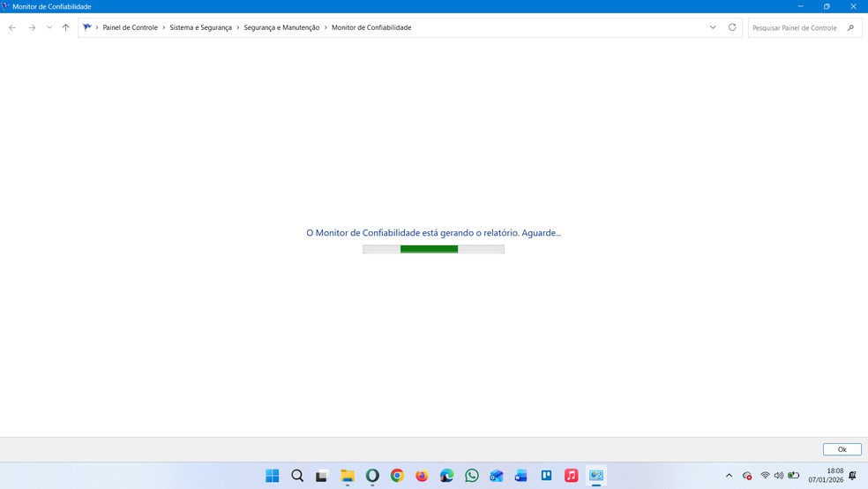Open Task View on taskbar
This screenshot has width=868, height=489.
pos(322,476)
